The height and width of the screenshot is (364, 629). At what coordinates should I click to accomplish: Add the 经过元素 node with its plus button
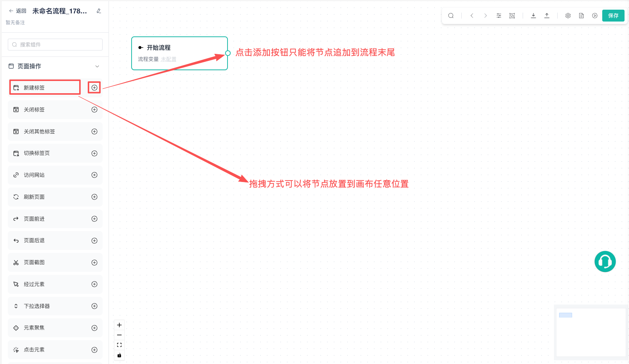click(94, 284)
